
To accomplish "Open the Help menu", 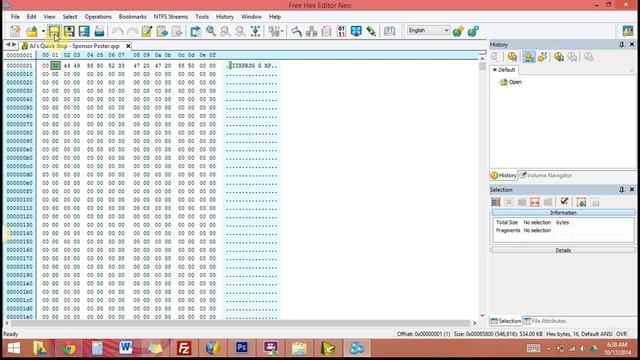I will coord(275,17).
